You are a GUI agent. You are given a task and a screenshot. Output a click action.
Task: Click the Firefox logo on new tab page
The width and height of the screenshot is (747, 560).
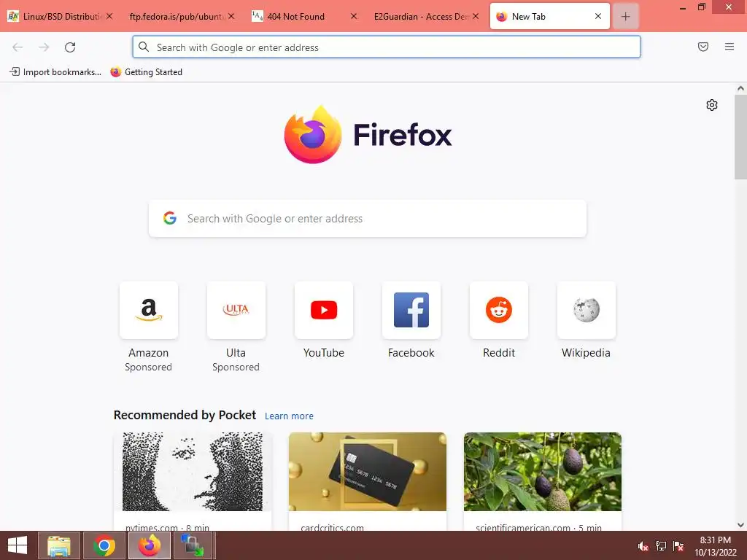point(368,134)
